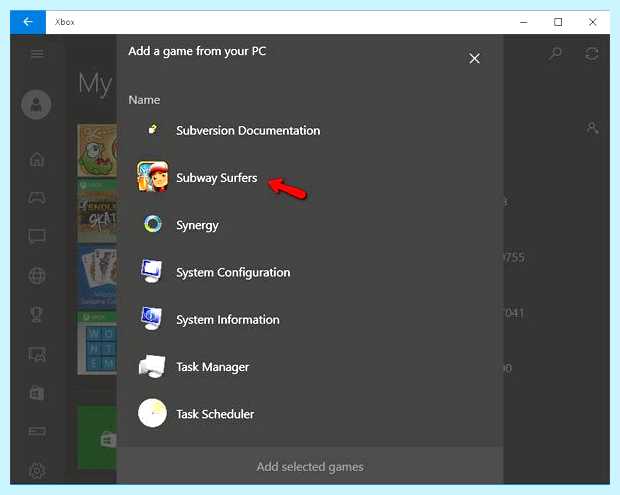Maximize the Xbox window

click(x=558, y=22)
